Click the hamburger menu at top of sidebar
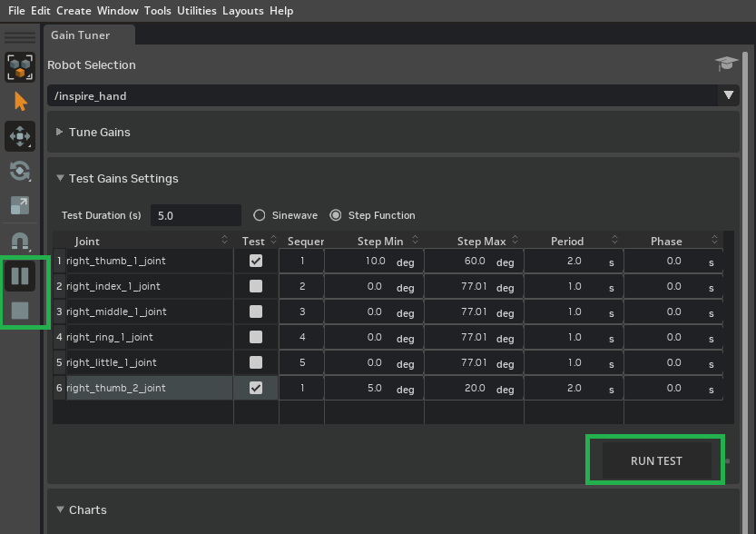756x534 pixels. 19,36
